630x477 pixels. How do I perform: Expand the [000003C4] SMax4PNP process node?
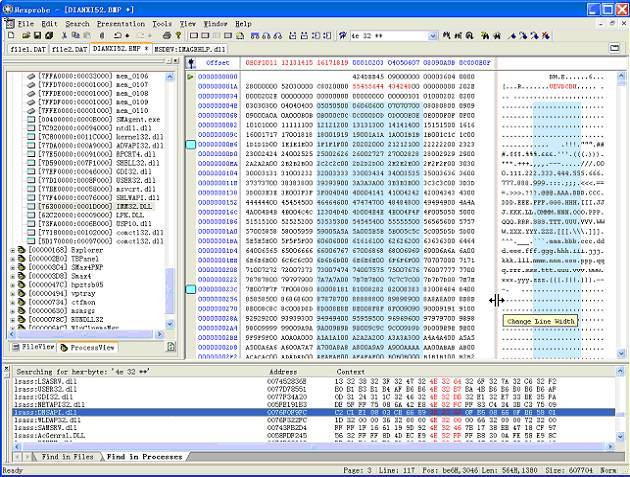tap(12, 267)
